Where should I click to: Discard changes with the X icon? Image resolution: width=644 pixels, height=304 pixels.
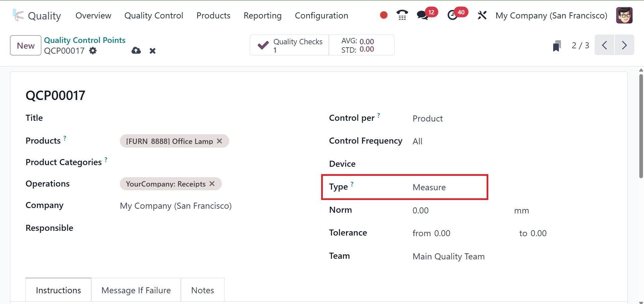[153, 51]
